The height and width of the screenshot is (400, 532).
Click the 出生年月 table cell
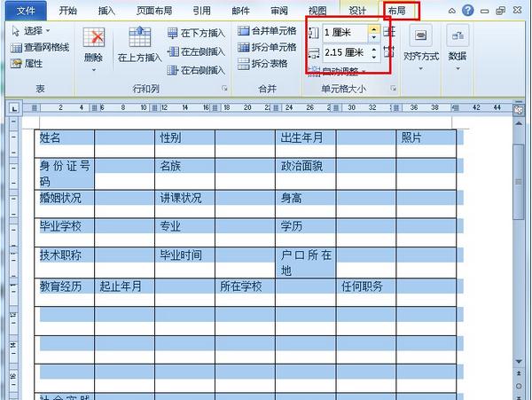pyautogui.click(x=306, y=144)
